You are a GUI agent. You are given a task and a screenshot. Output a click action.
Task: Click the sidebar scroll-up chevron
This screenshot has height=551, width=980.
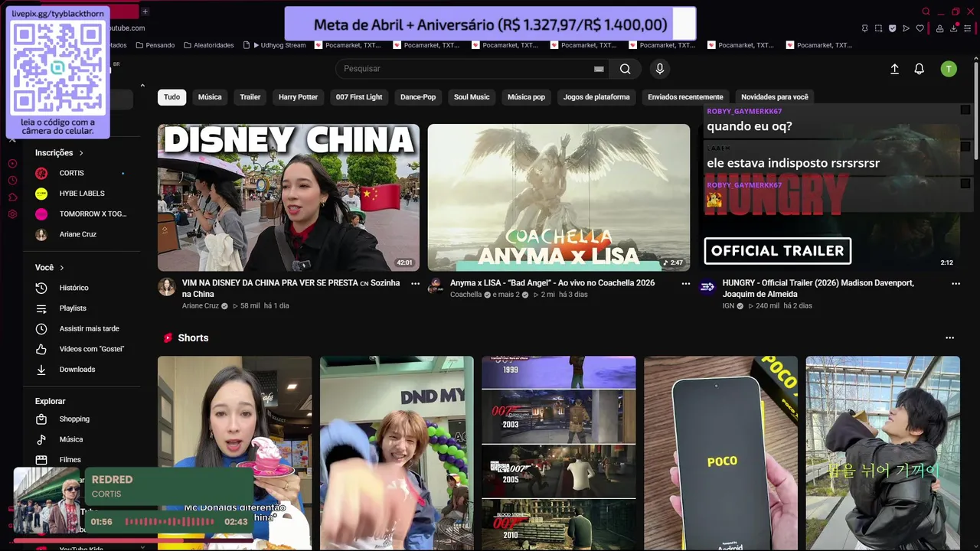(x=142, y=86)
